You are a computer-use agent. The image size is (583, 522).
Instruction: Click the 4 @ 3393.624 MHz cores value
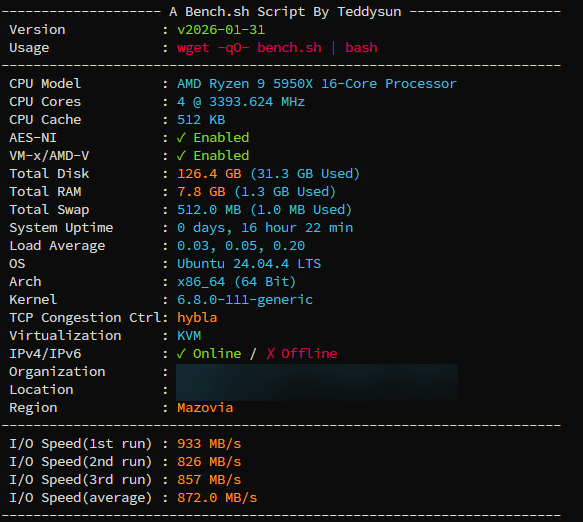click(241, 102)
